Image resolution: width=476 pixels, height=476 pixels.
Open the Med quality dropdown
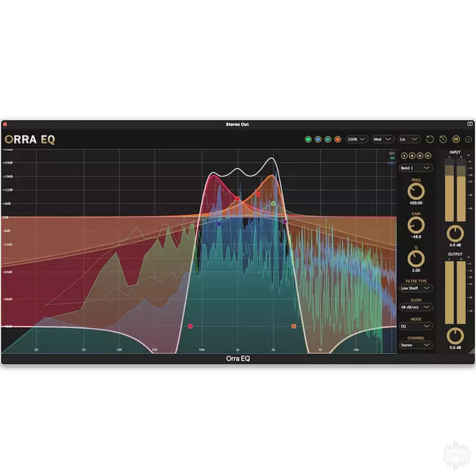point(383,139)
